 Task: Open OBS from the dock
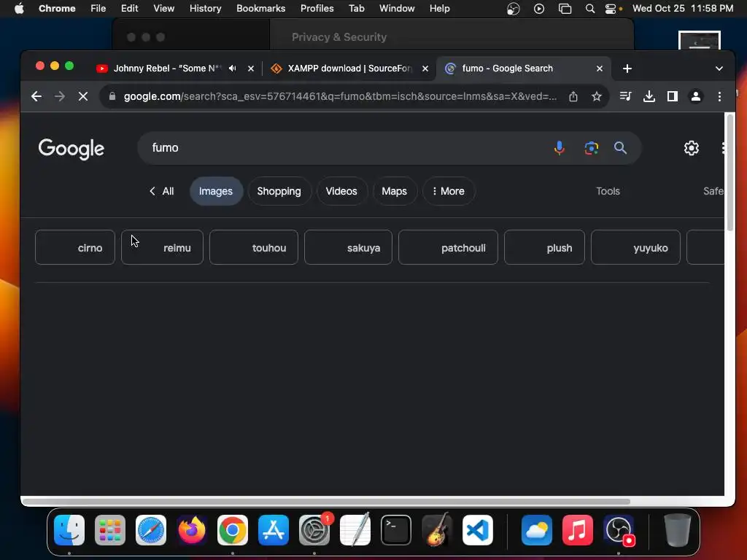[619, 530]
